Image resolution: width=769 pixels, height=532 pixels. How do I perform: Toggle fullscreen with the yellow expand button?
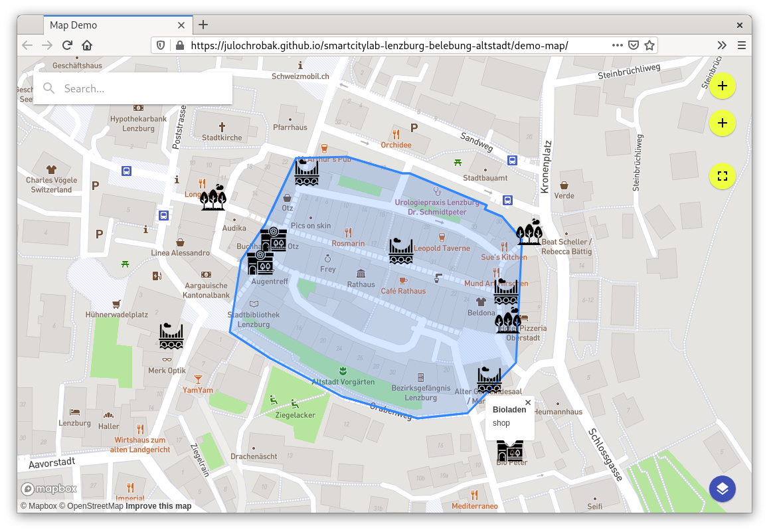click(723, 176)
